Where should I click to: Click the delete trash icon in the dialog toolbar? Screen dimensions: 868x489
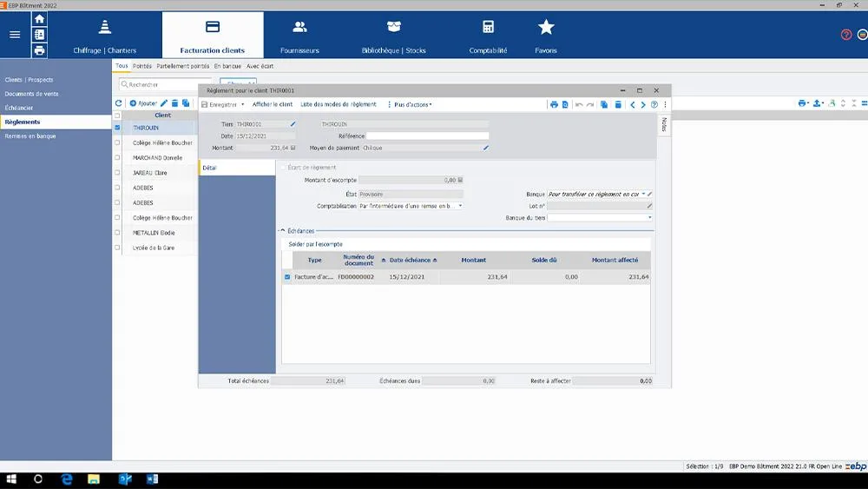618,104
